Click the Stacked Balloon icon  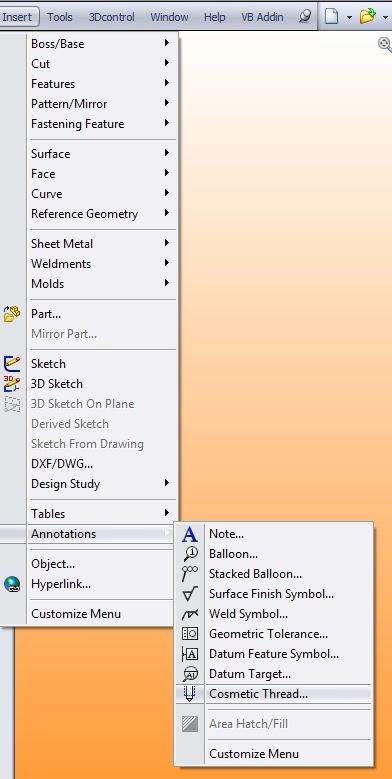(x=190, y=574)
